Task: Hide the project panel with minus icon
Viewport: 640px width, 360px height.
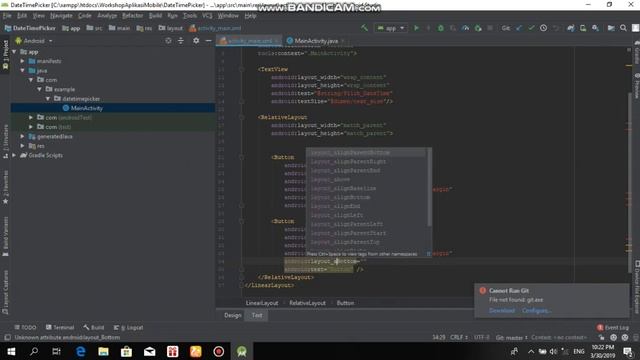Action: point(208,40)
